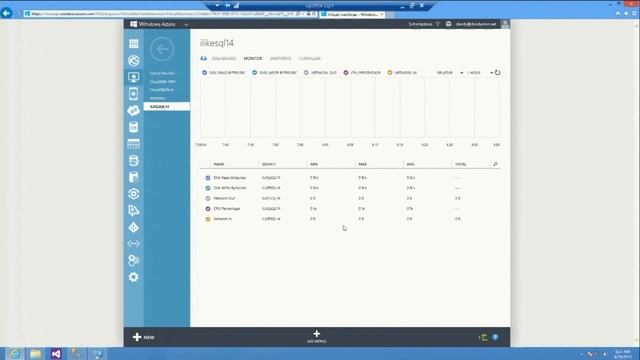Viewport: 640px width, 360px height.
Task: Go back using the circled arrow
Action: click(162, 49)
